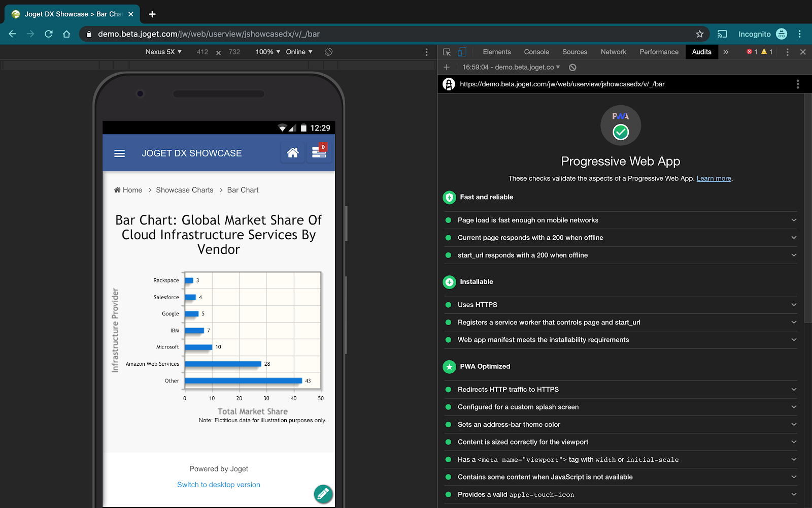Switch to the Network tab
This screenshot has width=812, height=508.
(613, 52)
